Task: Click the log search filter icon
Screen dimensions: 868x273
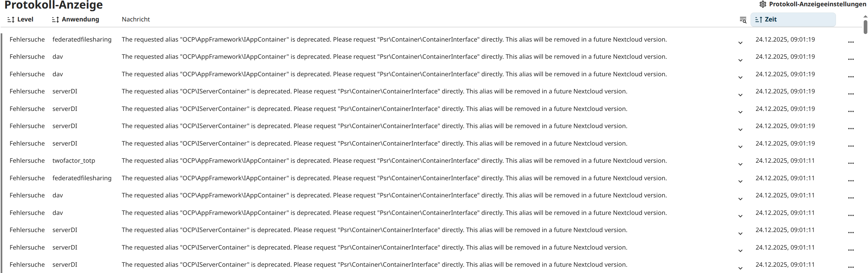Action: pyautogui.click(x=743, y=20)
